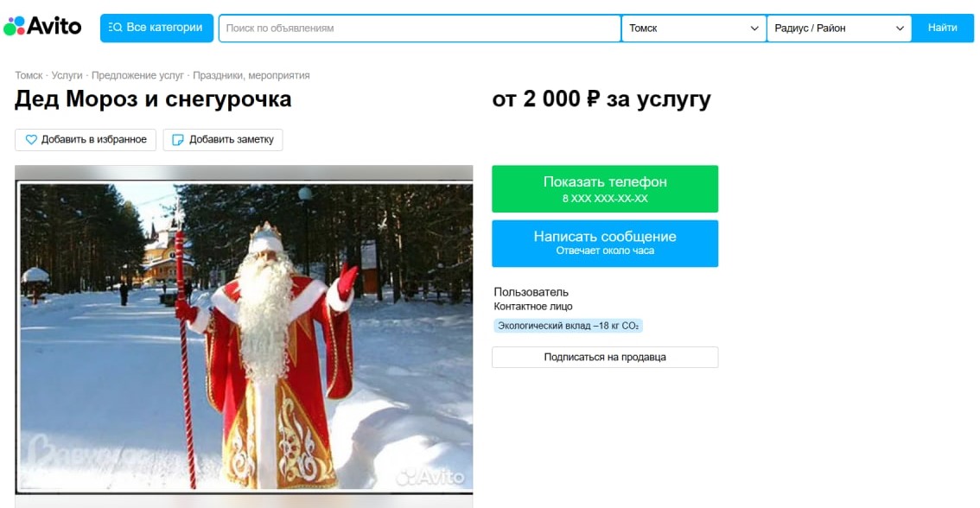This screenshot has width=980, height=508.
Task: Click the search-list icon in Все категории
Action: coord(115,28)
